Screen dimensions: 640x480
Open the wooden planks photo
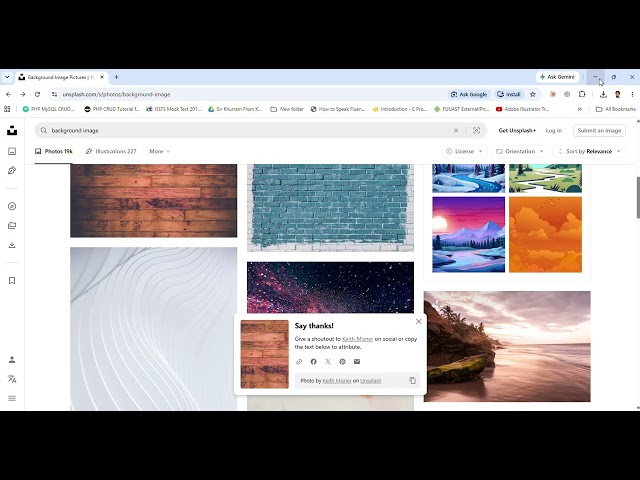click(153, 200)
